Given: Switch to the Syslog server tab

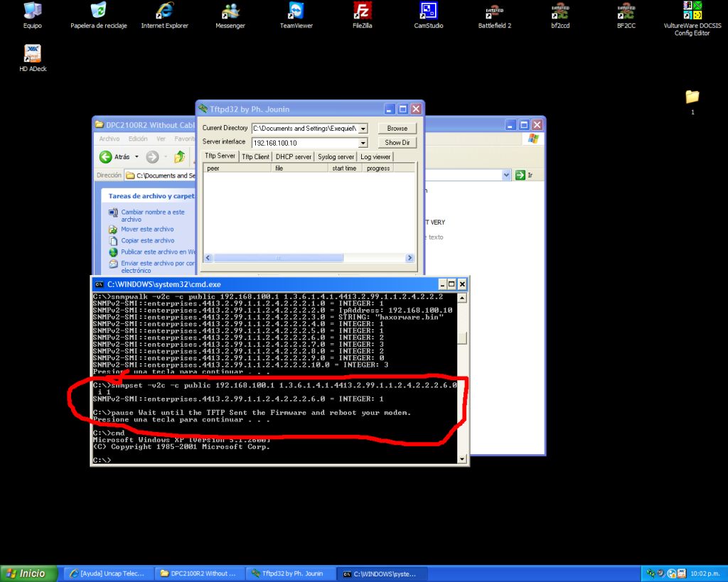Looking at the screenshot, I should tap(336, 156).
